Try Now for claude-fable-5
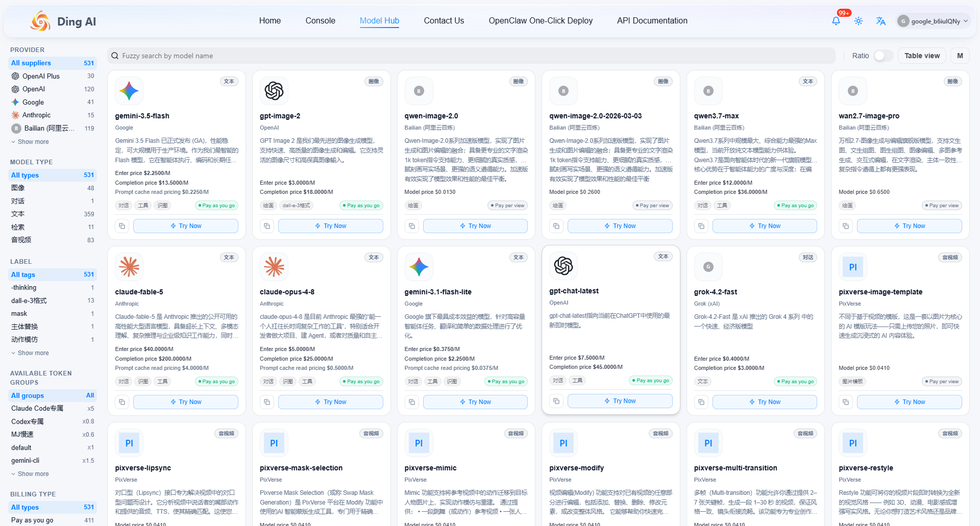 [186, 402]
